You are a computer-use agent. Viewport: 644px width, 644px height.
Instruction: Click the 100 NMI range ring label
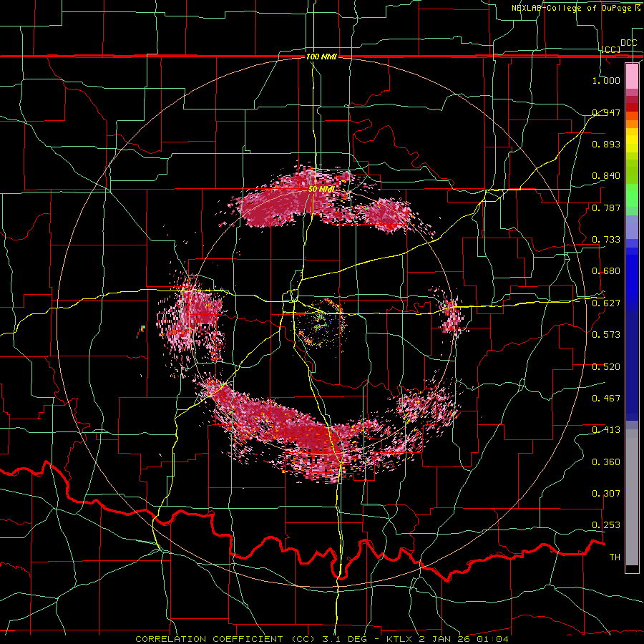[x=321, y=57]
